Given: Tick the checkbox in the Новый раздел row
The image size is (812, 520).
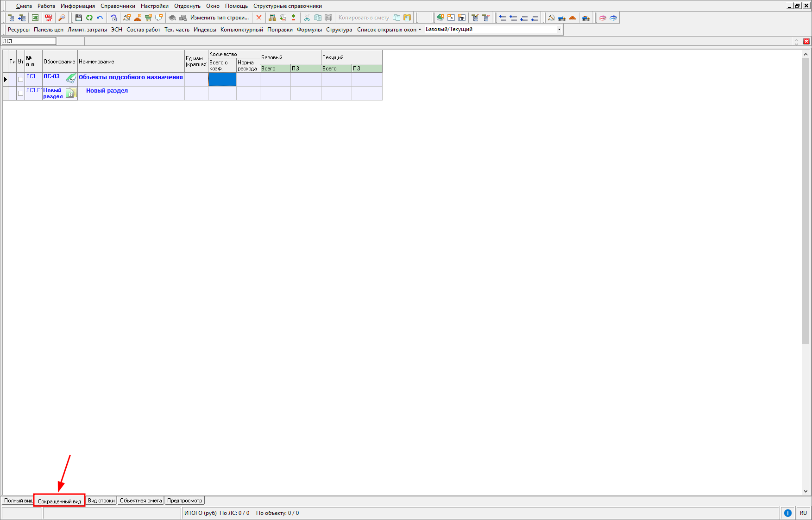Looking at the screenshot, I should (20, 93).
